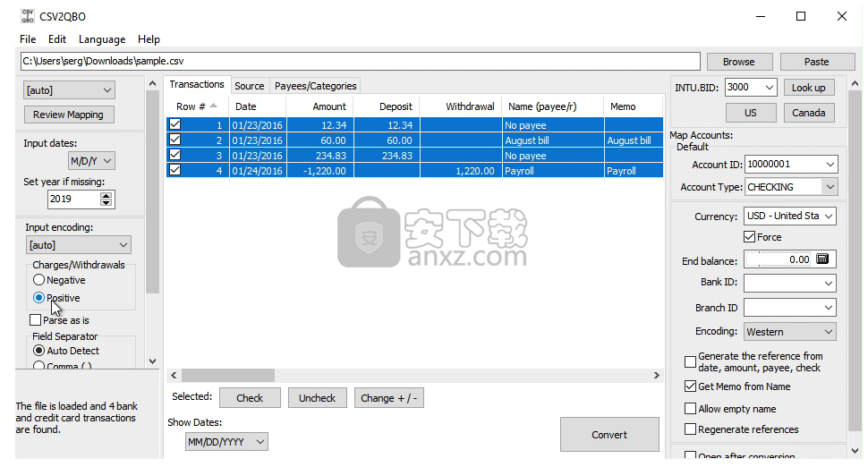
Task: Open the Show Dates MM/DD/YYYY dropdown
Action: click(226, 442)
